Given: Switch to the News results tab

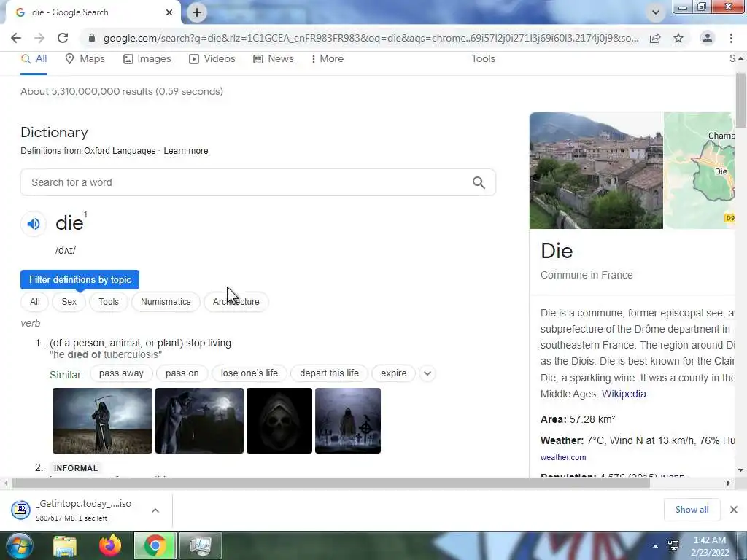Looking at the screenshot, I should click(x=274, y=58).
